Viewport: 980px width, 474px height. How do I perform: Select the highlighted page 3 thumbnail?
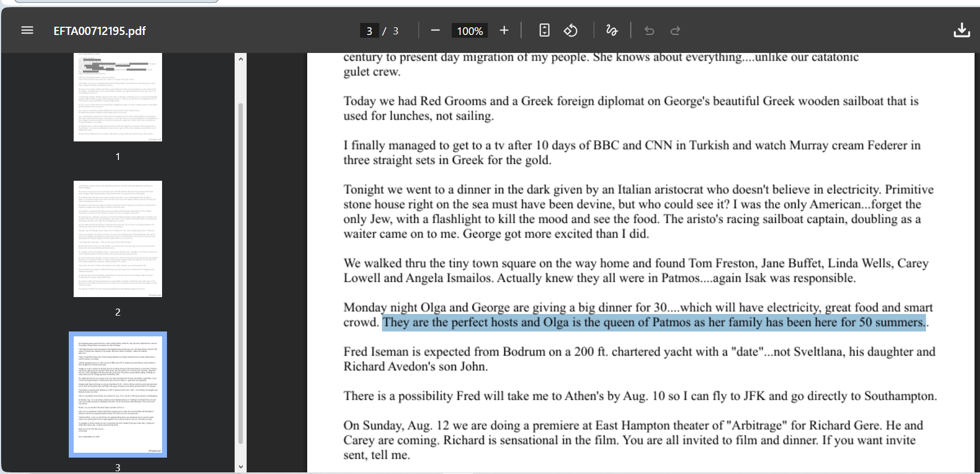point(118,394)
